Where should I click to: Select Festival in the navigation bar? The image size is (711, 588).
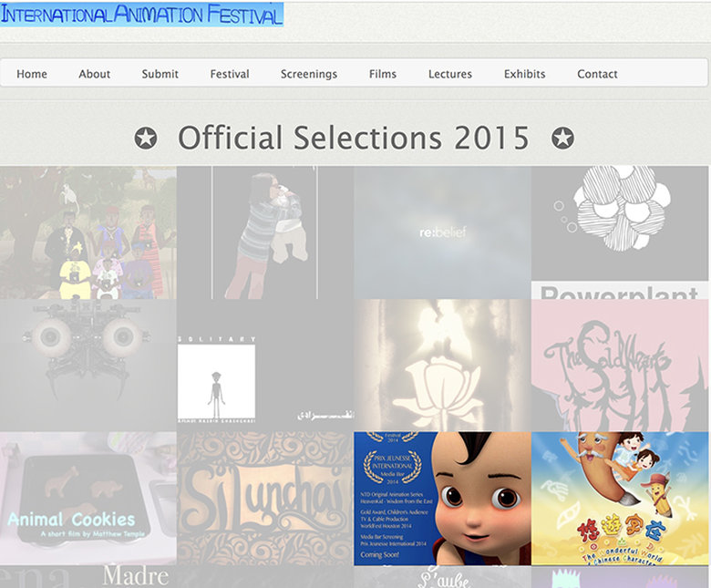click(230, 74)
